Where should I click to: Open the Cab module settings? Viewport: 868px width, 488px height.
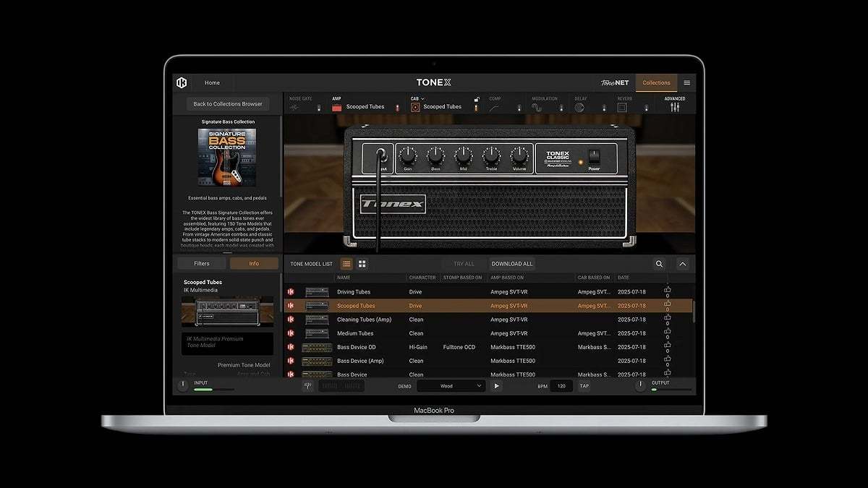415,106
